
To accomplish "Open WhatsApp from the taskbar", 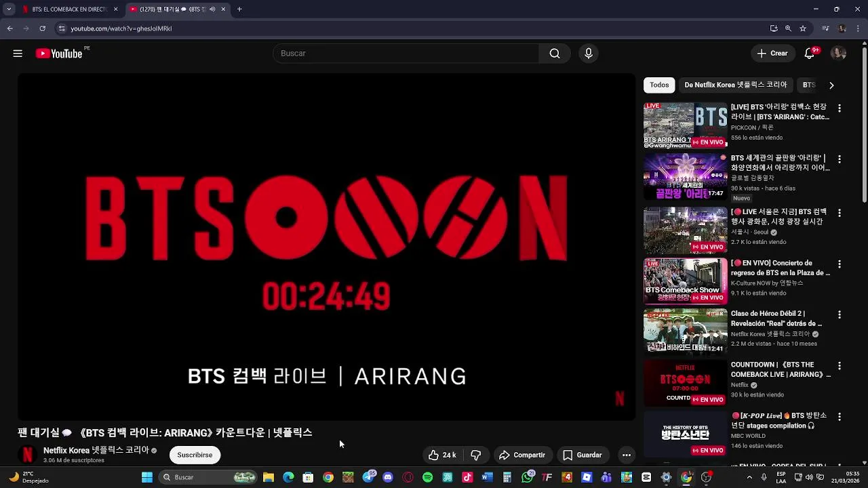I will coord(527,477).
